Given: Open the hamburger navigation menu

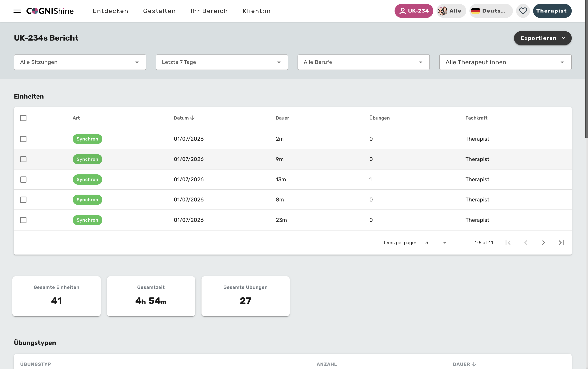Looking at the screenshot, I should pos(17,11).
